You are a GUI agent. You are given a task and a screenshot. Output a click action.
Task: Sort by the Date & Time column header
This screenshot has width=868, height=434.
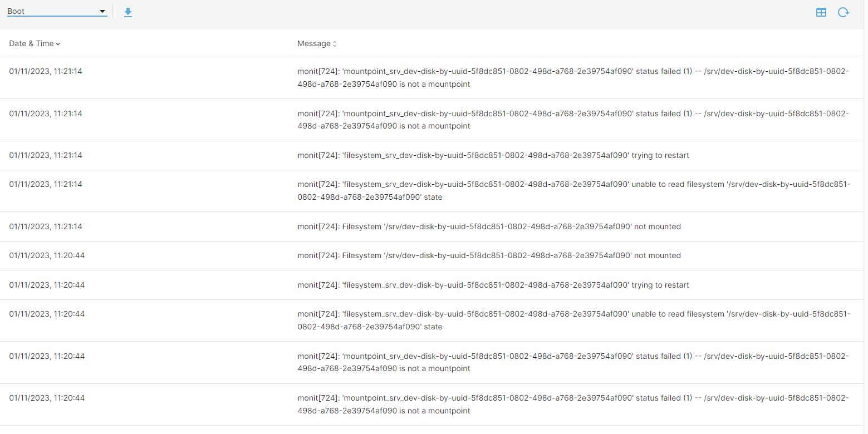(35, 43)
